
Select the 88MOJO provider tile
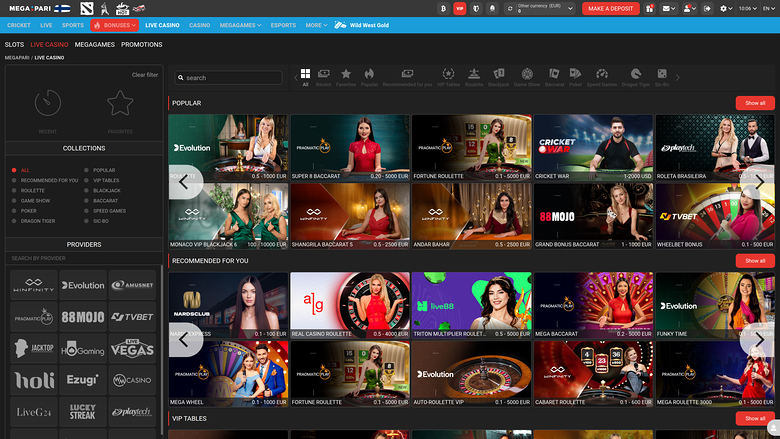click(x=83, y=317)
